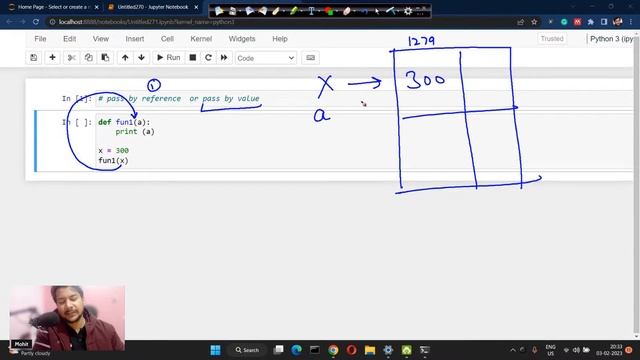The height and width of the screenshot is (360, 640).
Task: Open the browser extensions puzzle icon
Action: click(x=591, y=22)
